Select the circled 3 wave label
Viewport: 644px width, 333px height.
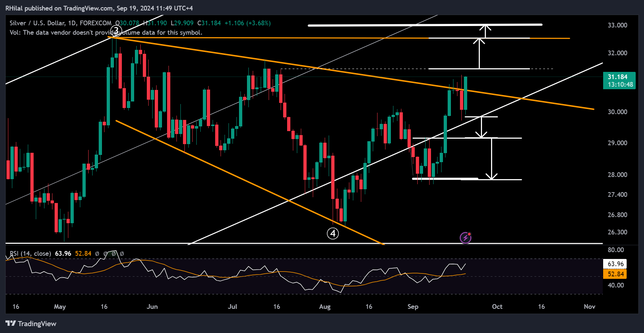click(x=116, y=30)
